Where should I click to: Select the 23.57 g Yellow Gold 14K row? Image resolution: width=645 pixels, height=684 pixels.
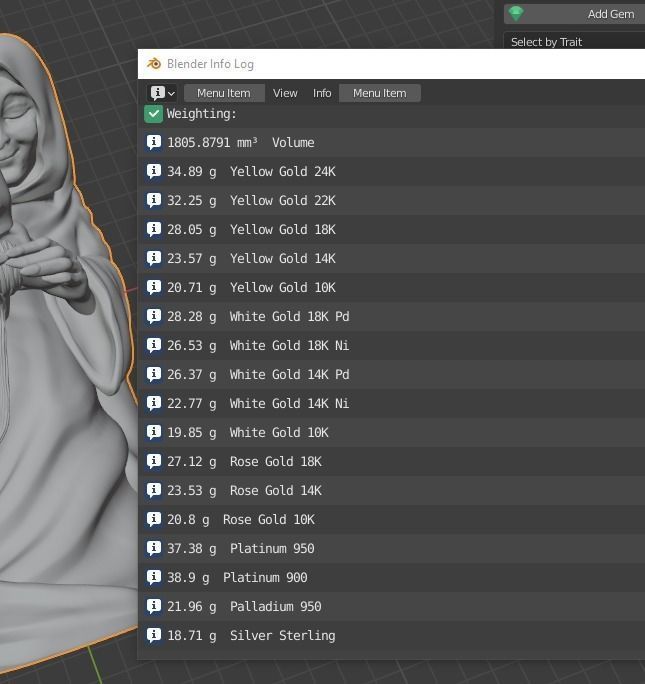pos(391,259)
